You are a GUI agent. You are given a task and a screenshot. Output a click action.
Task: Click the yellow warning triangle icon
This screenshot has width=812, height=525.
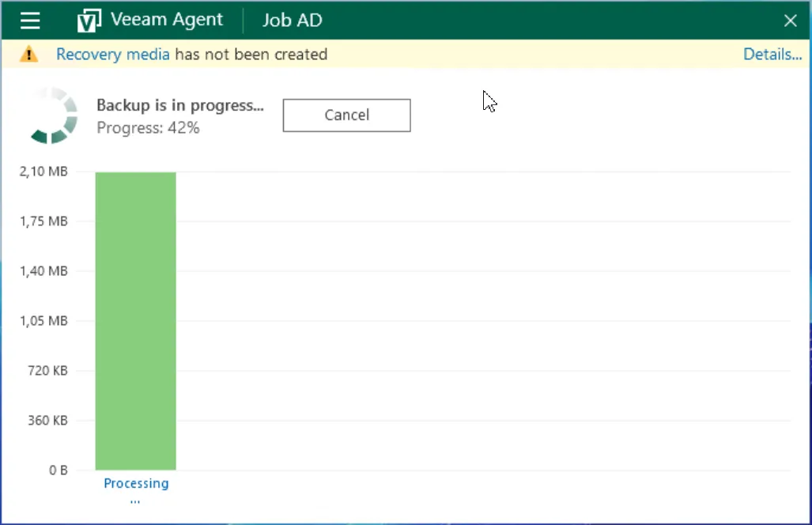point(28,55)
